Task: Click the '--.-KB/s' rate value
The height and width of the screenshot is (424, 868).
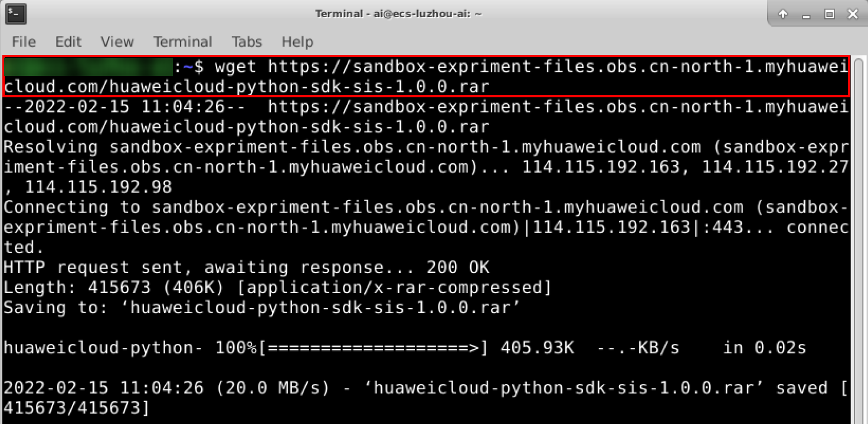Action: [x=638, y=348]
